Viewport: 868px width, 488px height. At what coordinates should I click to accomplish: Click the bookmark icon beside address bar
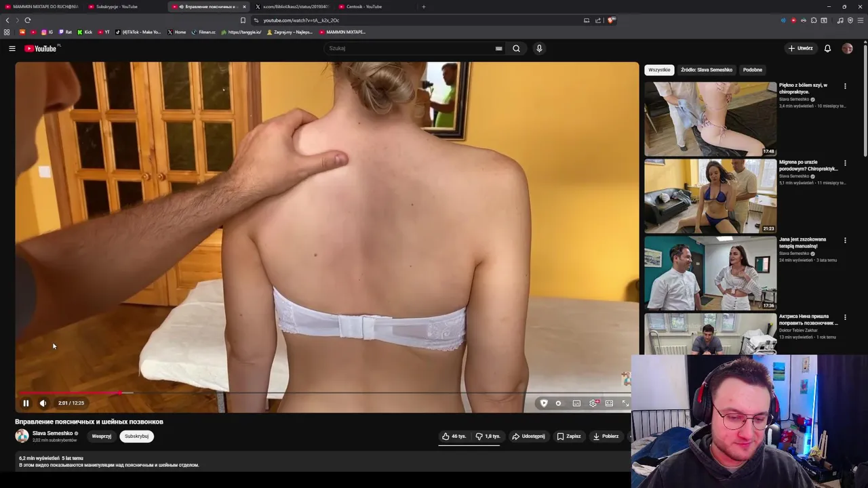(243, 20)
